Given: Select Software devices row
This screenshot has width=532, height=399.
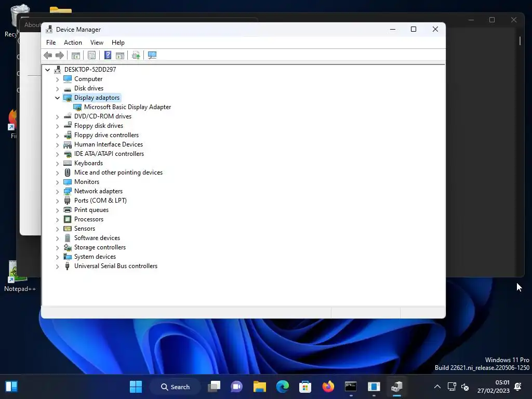Looking at the screenshot, I should point(97,238).
